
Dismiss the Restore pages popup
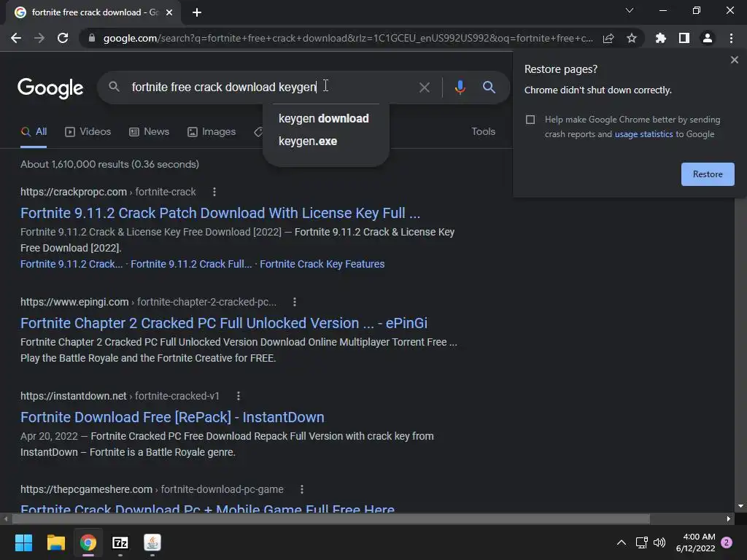coord(734,60)
